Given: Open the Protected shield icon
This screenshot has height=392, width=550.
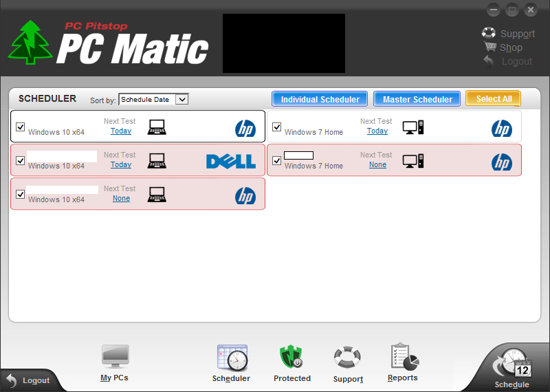Looking at the screenshot, I should coord(291,358).
